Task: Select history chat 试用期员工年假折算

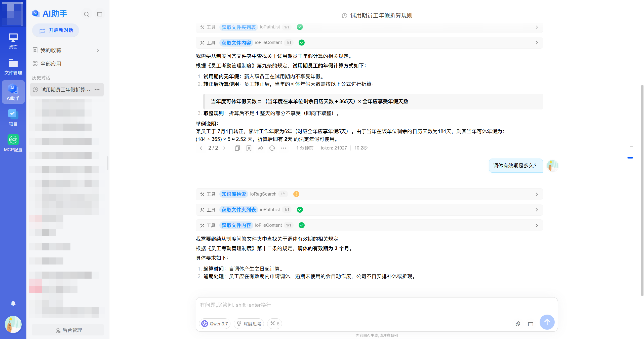Action: pos(67,90)
